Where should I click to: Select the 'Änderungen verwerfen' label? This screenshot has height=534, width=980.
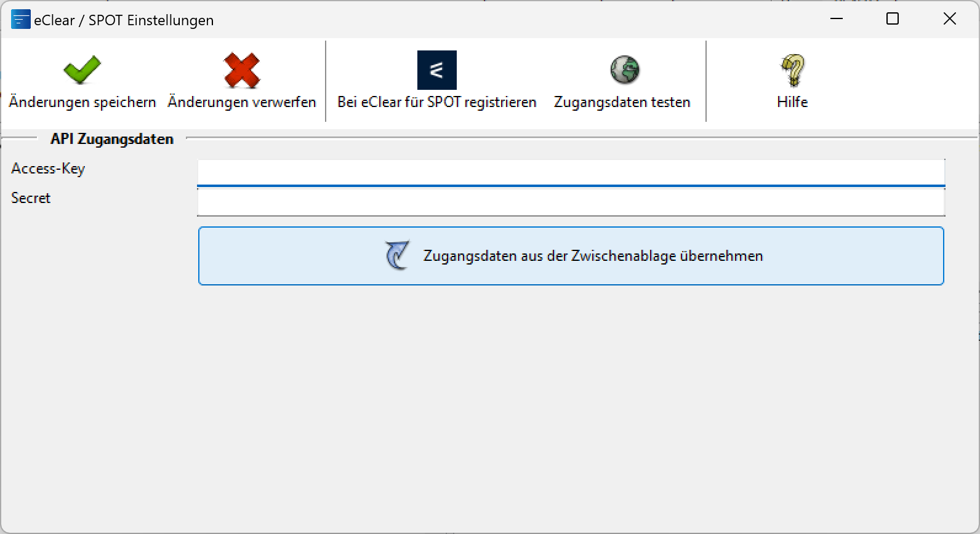(242, 102)
